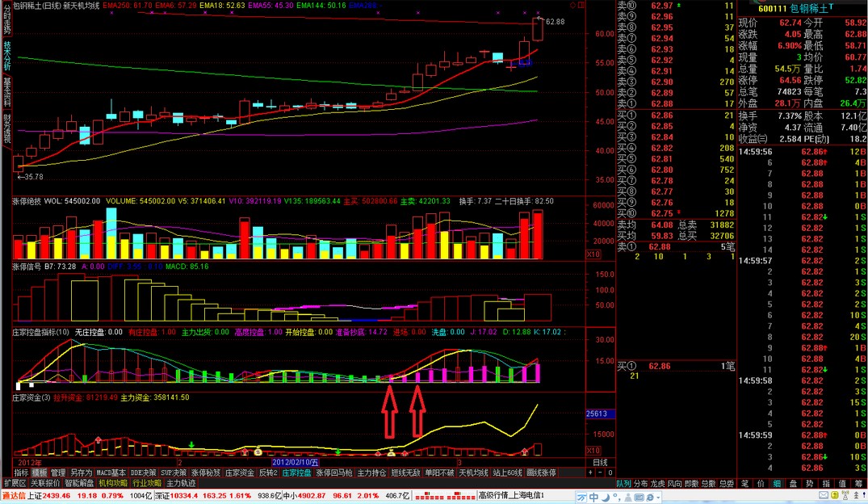
Task: Select the 龙虎 tab
Action: (x=657, y=484)
